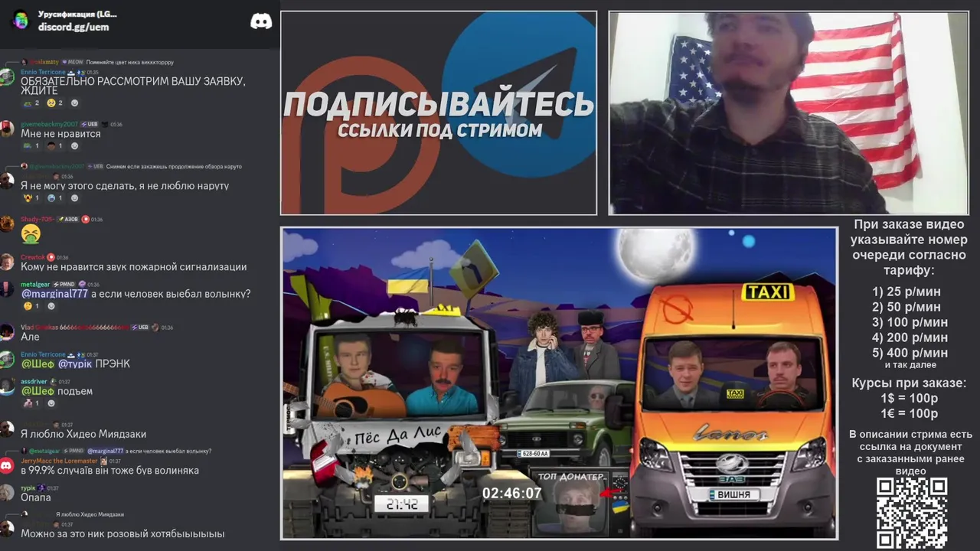Click the 1$ = 100р exchange rate line
The image size is (980, 551).
910,398
